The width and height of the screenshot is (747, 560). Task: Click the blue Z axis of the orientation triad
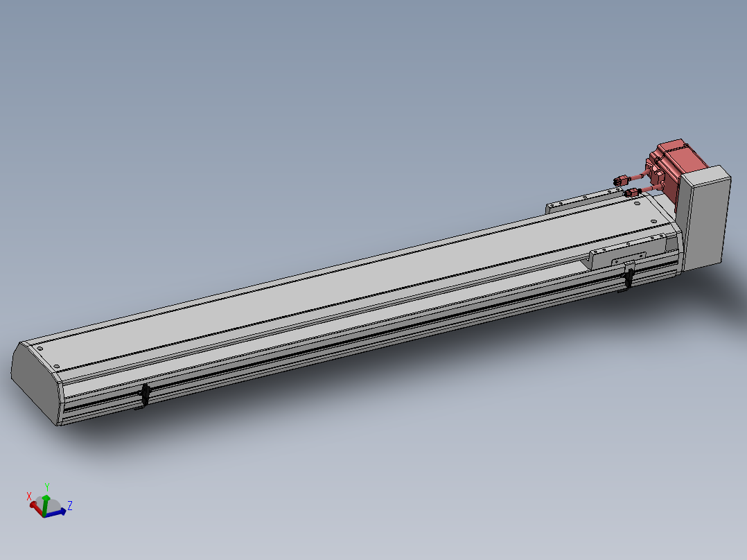coord(55,514)
